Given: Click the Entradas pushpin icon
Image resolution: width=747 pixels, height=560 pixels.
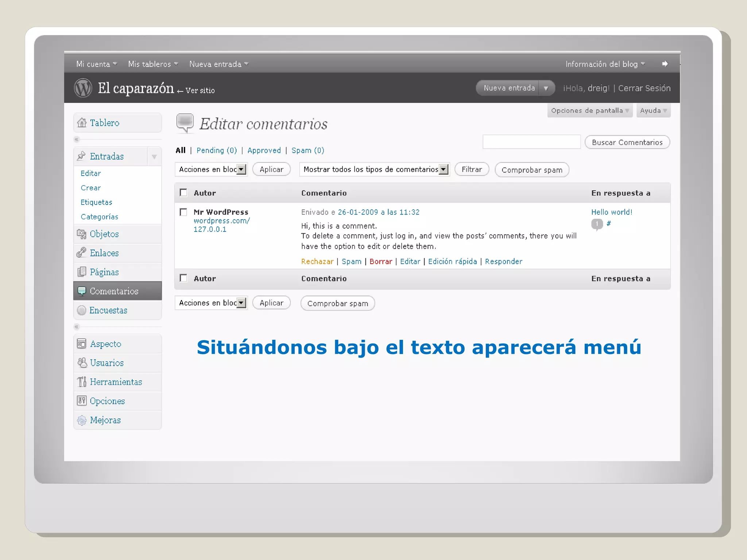Looking at the screenshot, I should pos(81,156).
